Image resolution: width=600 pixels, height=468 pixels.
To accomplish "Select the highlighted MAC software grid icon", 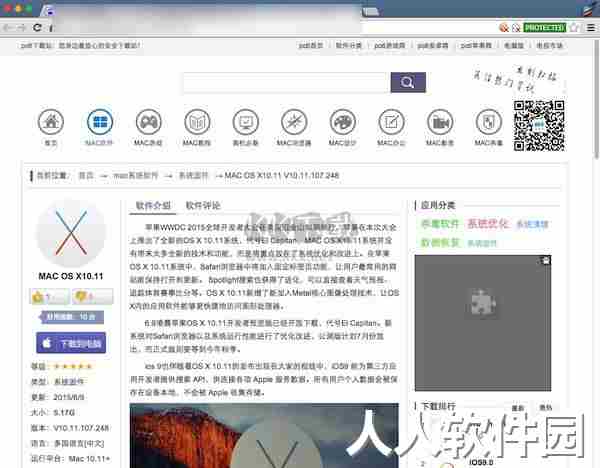I will point(99,122).
